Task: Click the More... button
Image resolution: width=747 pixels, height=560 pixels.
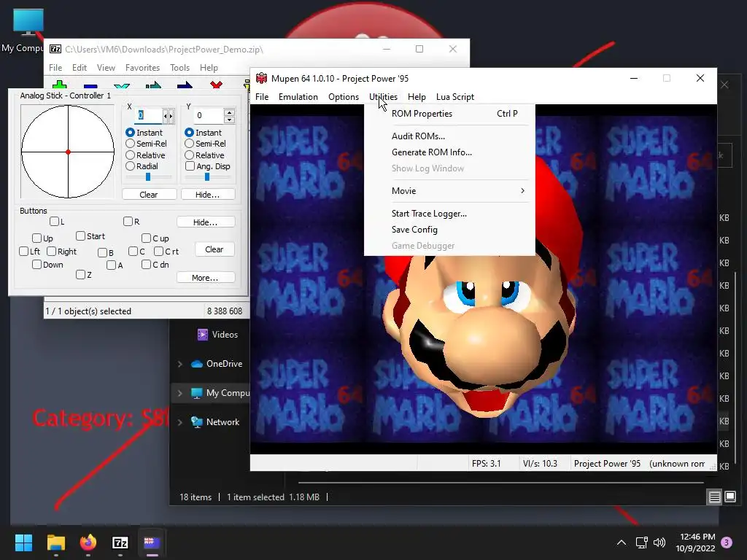Action: pos(206,277)
